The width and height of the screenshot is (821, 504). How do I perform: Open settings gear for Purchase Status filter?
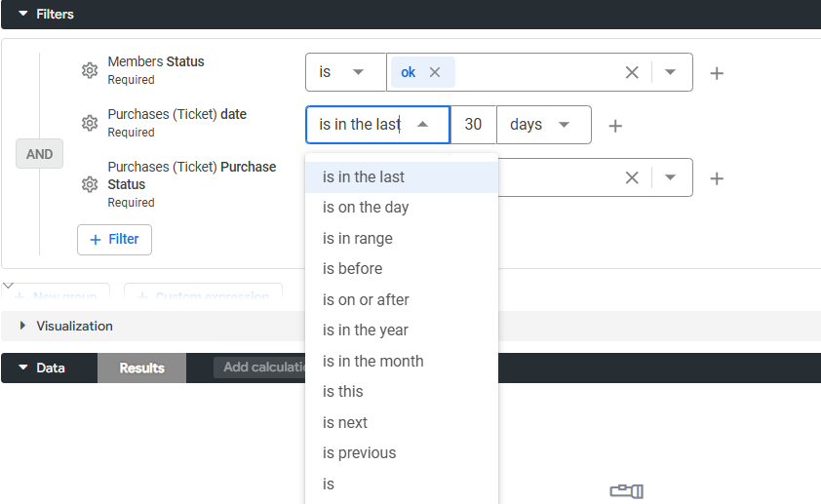tap(90, 184)
